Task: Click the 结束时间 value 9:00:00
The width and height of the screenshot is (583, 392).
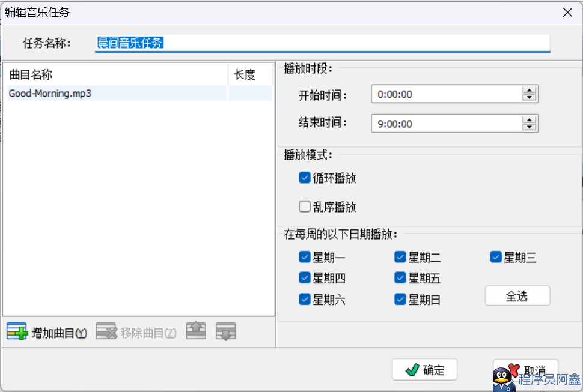Action: [395, 124]
